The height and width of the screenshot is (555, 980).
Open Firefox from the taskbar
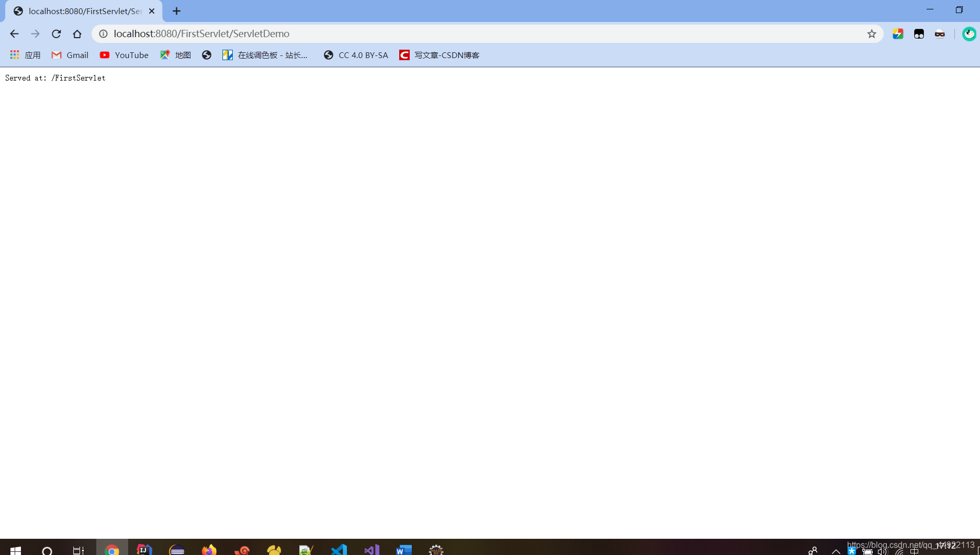click(209, 550)
